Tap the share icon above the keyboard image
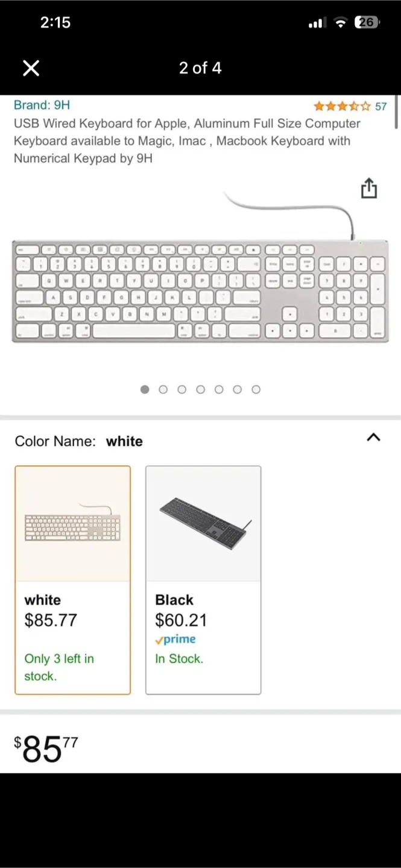401x868 pixels. click(x=368, y=188)
